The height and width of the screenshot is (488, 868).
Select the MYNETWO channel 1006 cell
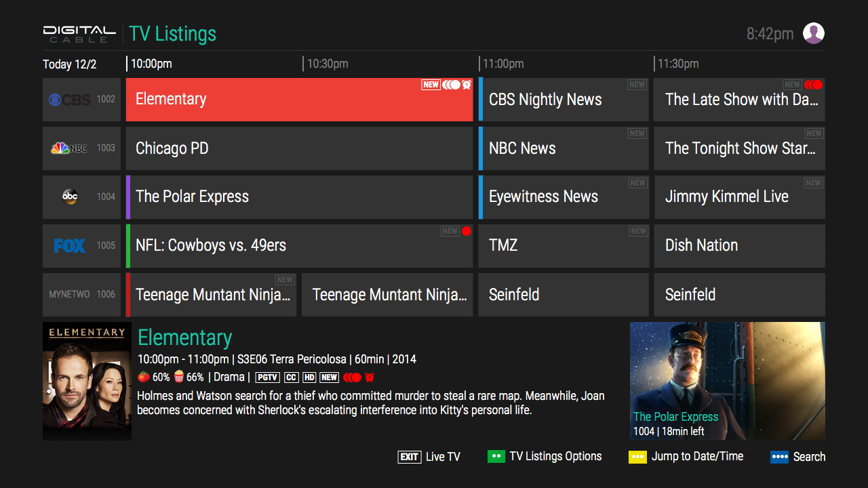click(x=81, y=295)
